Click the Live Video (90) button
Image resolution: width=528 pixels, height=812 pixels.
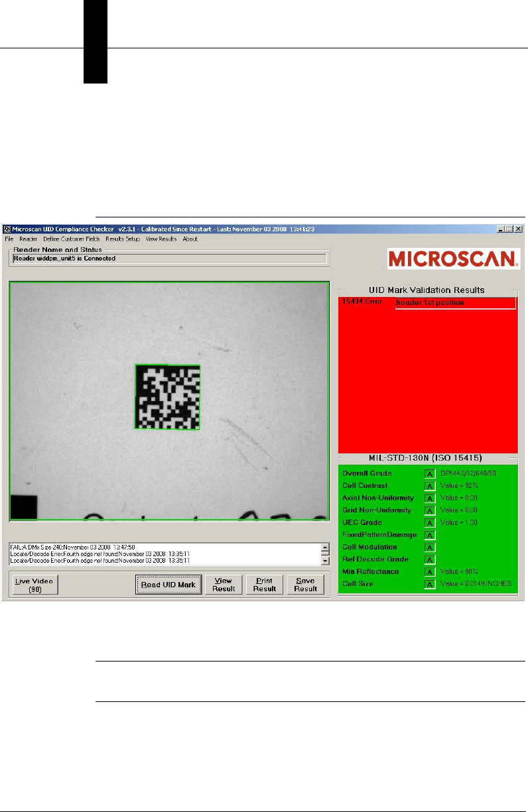(x=34, y=585)
